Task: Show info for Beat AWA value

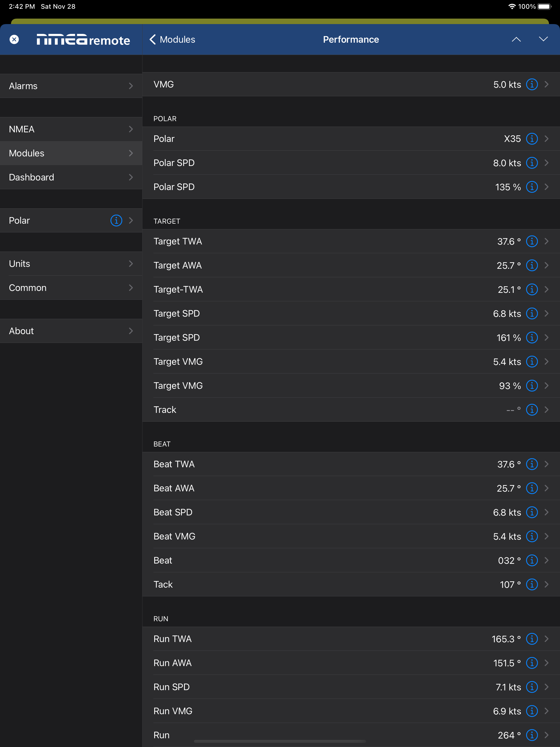Action: (x=532, y=488)
